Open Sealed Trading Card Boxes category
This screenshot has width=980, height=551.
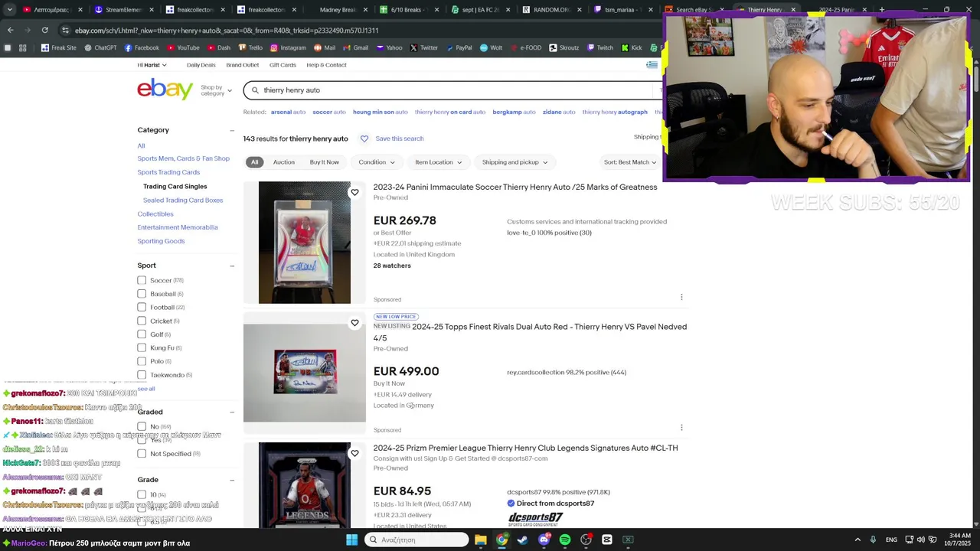[183, 201]
